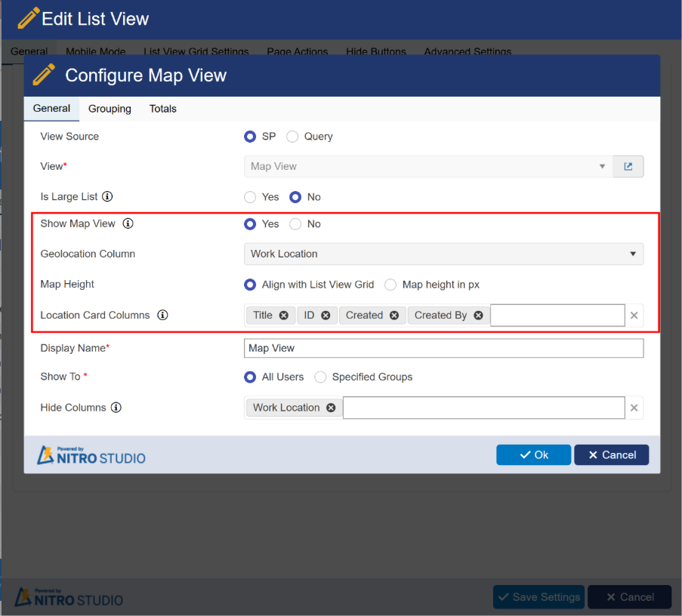This screenshot has height=616, width=682.
Task: Select Specified Groups for Show To
Action: coord(320,377)
